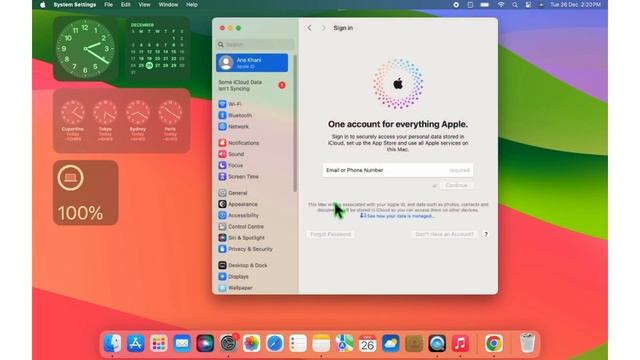Image resolution: width=640 pixels, height=360 pixels.
Task: Open the File menu
Action: 108,5
